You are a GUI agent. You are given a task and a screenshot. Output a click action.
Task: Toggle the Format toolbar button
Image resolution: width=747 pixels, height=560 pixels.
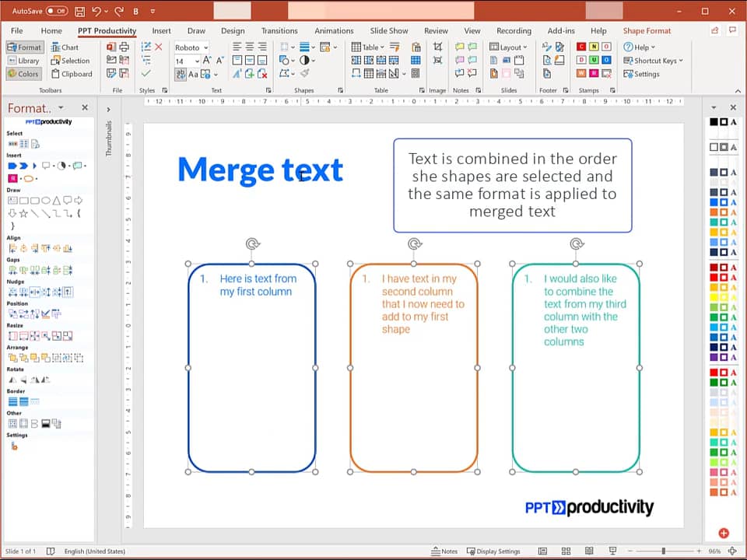pos(24,47)
